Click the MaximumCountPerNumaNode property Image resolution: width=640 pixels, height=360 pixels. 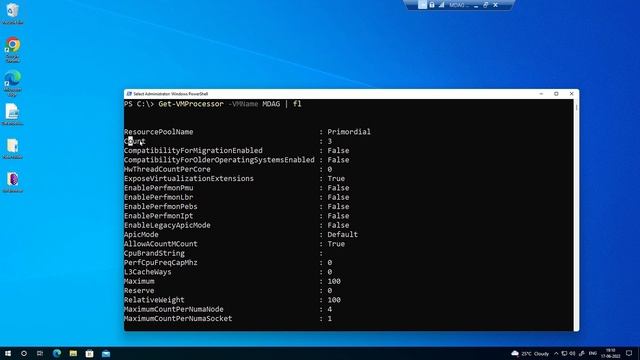coord(173,310)
